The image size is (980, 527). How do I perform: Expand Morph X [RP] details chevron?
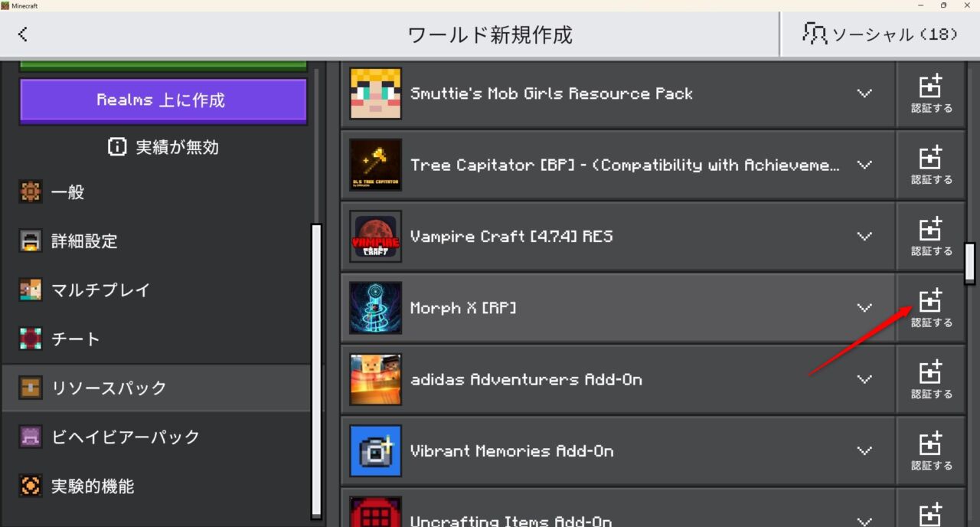(864, 307)
